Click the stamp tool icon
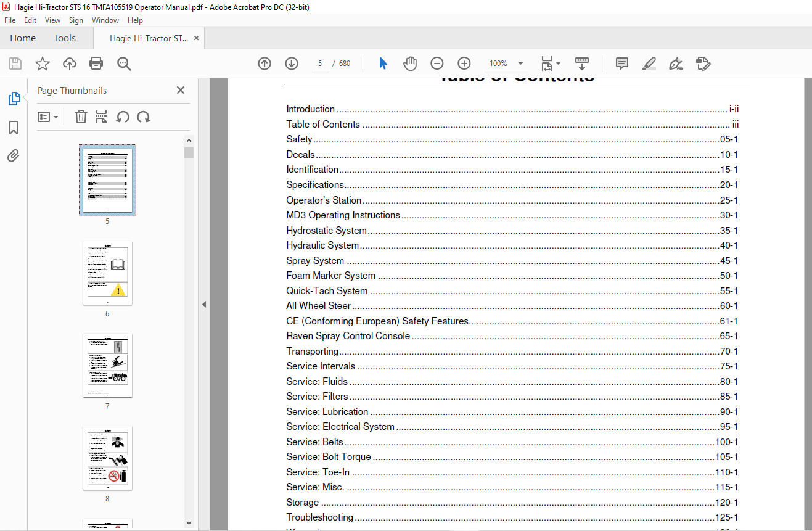 point(703,64)
